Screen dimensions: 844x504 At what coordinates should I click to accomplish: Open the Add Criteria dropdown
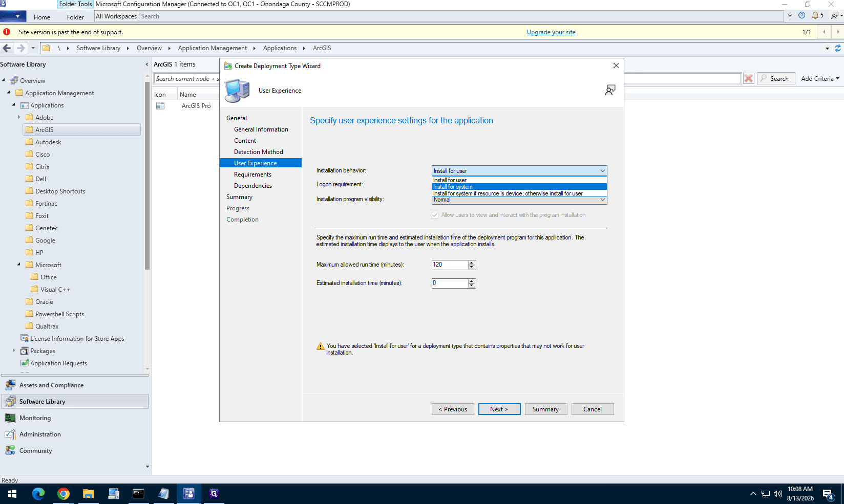(x=820, y=78)
